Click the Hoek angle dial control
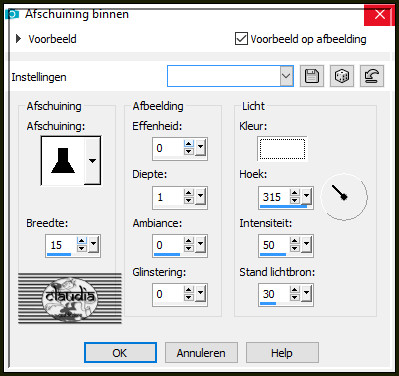This screenshot has width=399, height=376. (x=344, y=197)
